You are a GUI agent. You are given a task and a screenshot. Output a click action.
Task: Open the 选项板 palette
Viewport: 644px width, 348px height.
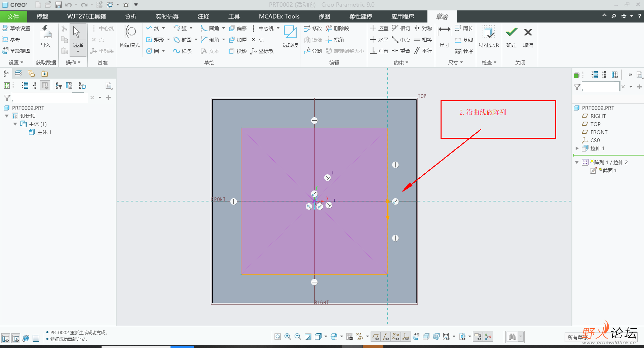coord(290,37)
